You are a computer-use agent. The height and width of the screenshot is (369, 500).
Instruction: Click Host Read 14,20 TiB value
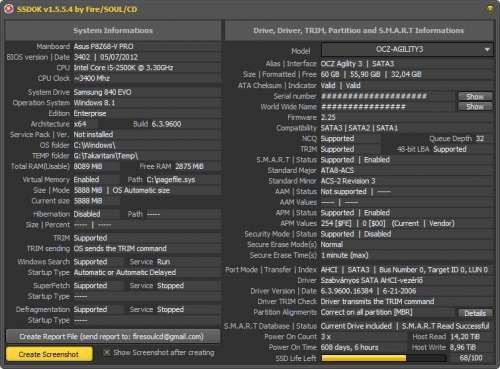465,337
